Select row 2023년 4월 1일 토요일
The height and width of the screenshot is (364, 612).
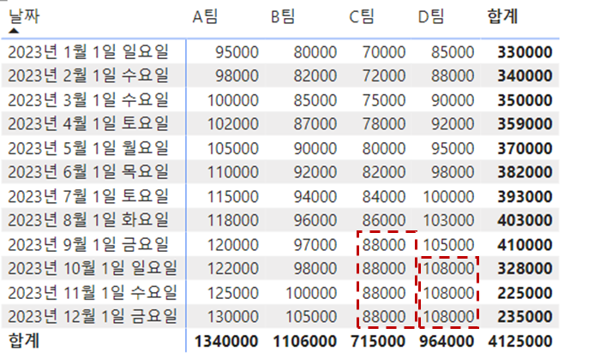(88, 124)
